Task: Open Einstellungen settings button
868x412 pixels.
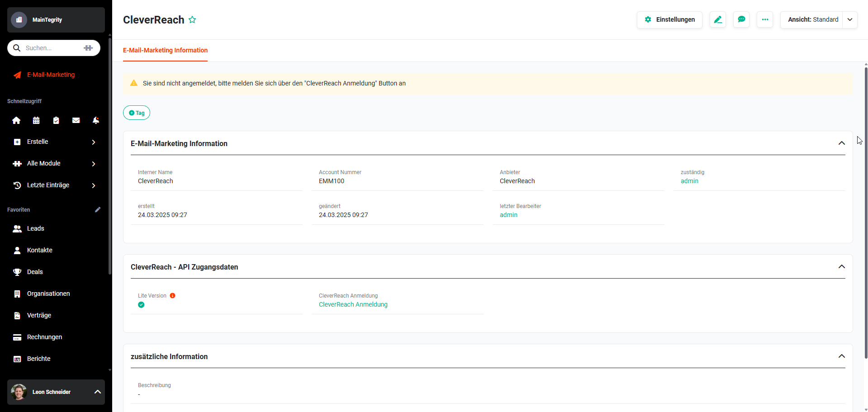Action: [x=669, y=19]
